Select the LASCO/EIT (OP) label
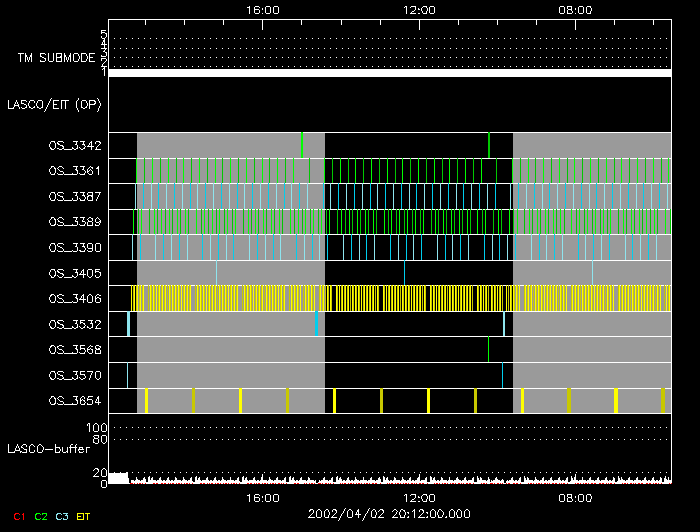Image resolution: width=700 pixels, height=532 pixels. tap(55, 104)
